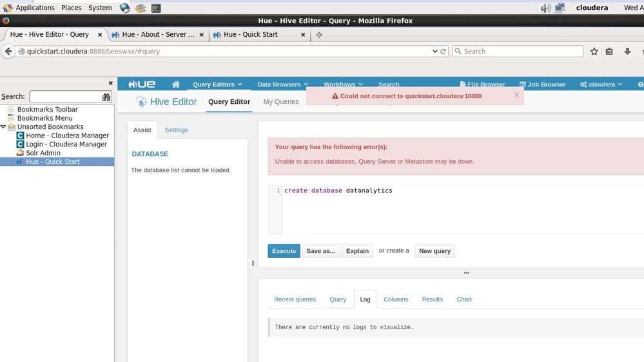Select Bookmarks Toolbar in sidebar
The height and width of the screenshot is (362, 644).
48,109
